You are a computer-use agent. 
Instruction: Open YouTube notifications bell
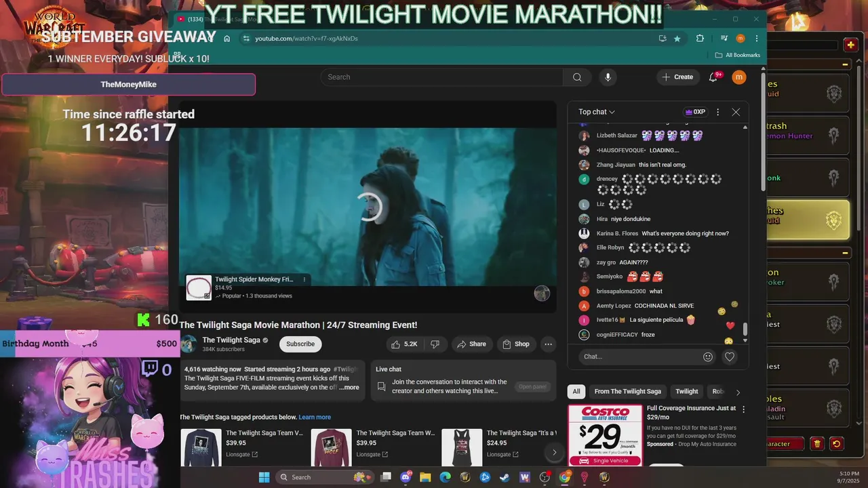[x=713, y=77]
